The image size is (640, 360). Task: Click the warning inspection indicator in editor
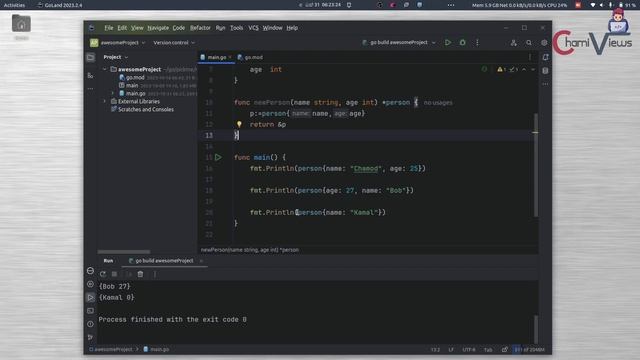pos(501,70)
